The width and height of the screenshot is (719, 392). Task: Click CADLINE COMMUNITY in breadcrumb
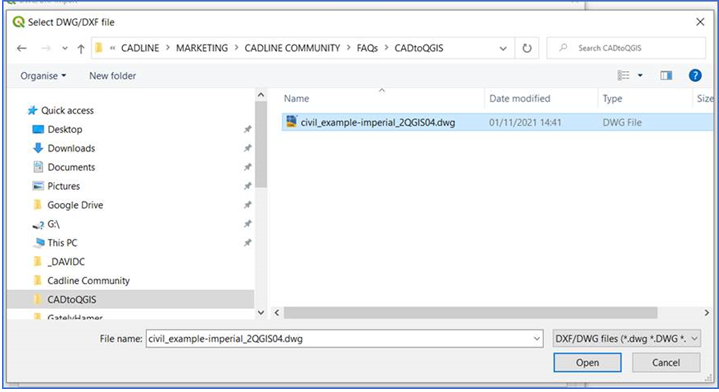(292, 48)
